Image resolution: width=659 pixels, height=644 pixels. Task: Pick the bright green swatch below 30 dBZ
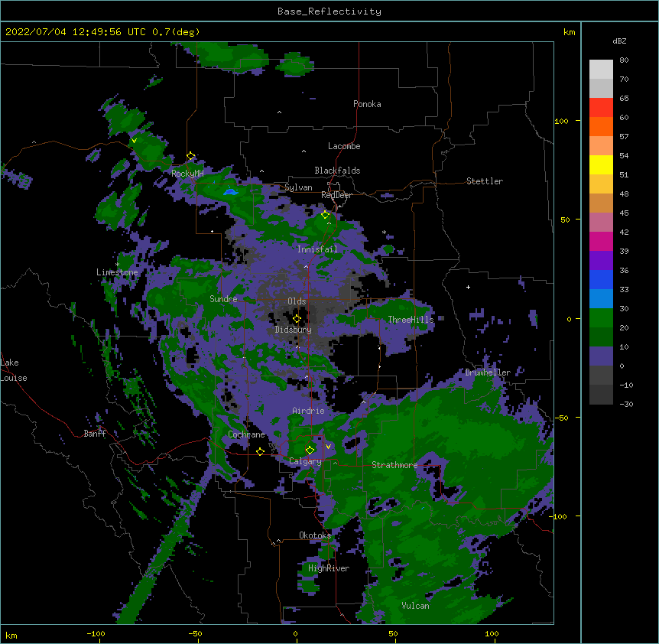(601, 318)
